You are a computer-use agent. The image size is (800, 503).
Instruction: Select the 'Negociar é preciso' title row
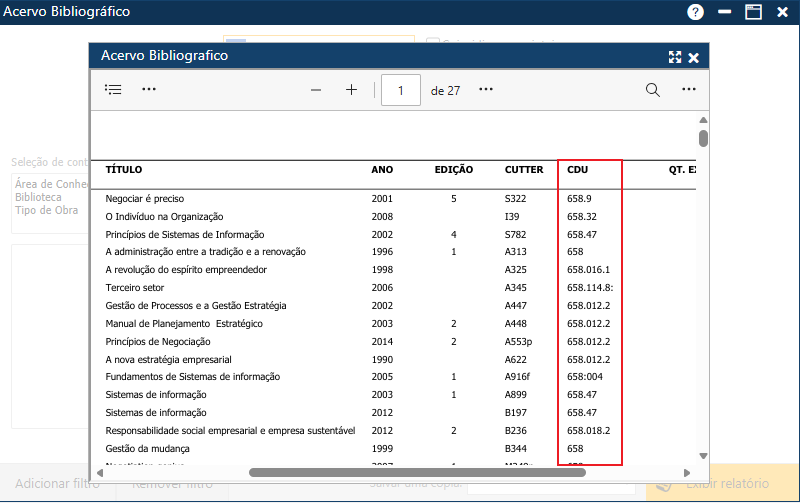145,199
